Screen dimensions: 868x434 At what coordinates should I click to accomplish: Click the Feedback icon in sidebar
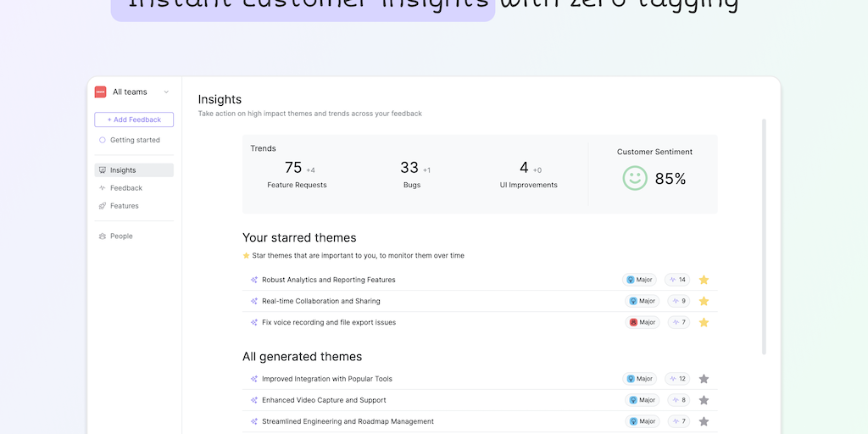103,188
